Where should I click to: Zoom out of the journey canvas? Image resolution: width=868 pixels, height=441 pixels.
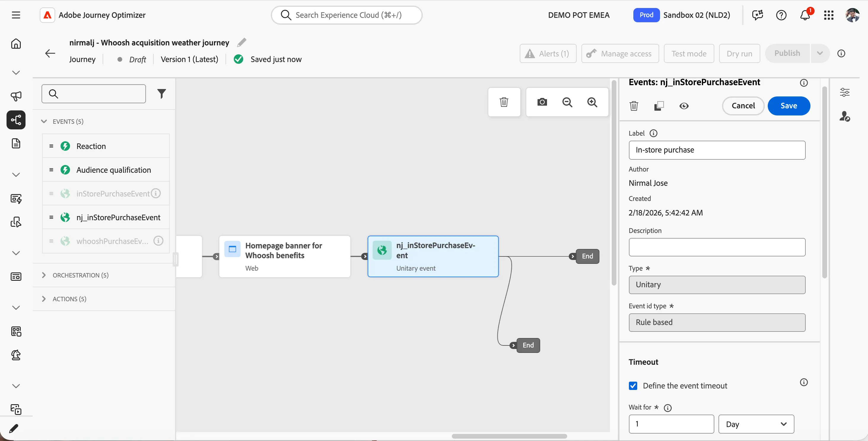567,102
